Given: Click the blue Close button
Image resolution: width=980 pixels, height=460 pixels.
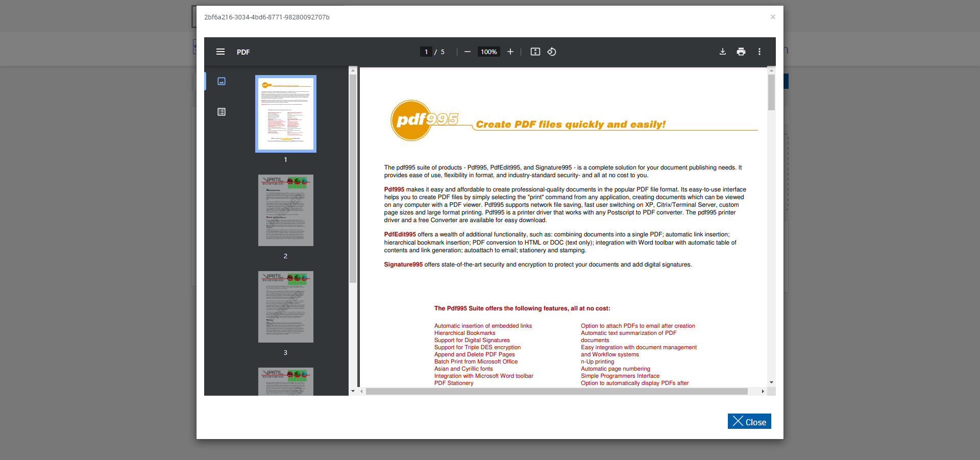Looking at the screenshot, I should tap(749, 421).
